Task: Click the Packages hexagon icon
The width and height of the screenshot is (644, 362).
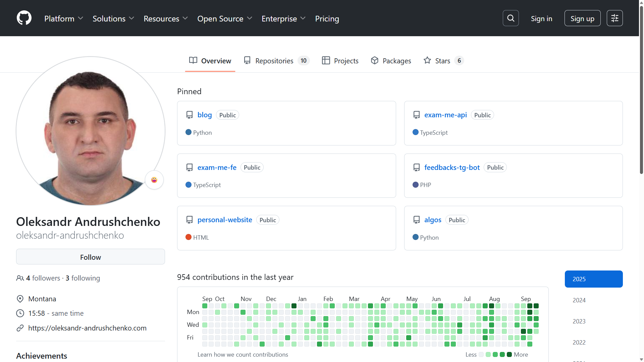Action: tap(375, 60)
